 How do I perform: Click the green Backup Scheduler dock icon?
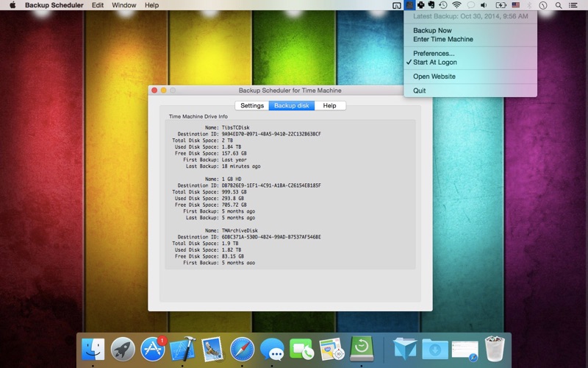pos(362,348)
